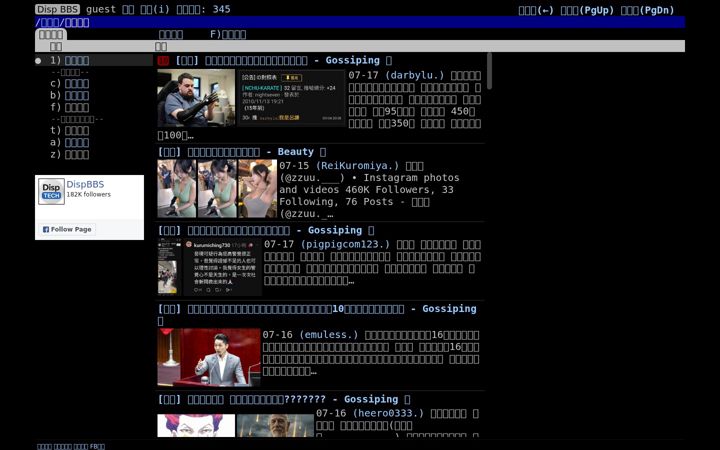Click the "182K followers" text in the widget
The height and width of the screenshot is (450, 720).
[x=89, y=194]
